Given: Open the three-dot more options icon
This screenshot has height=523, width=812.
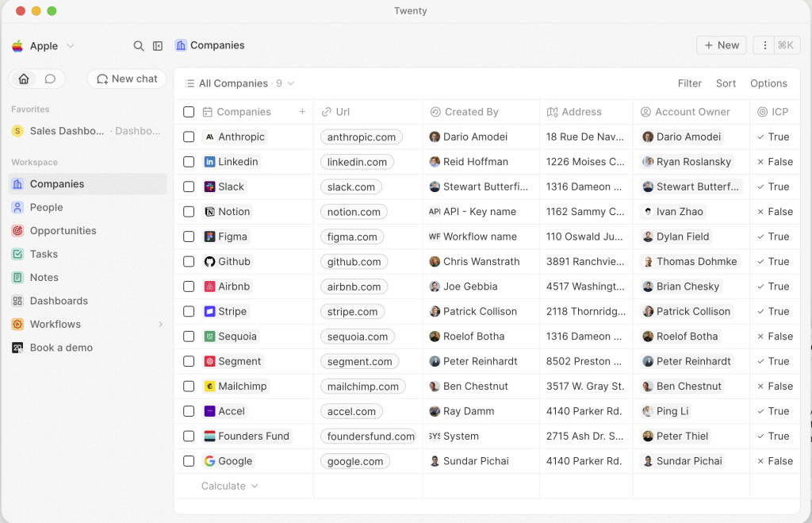Looking at the screenshot, I should [x=765, y=45].
